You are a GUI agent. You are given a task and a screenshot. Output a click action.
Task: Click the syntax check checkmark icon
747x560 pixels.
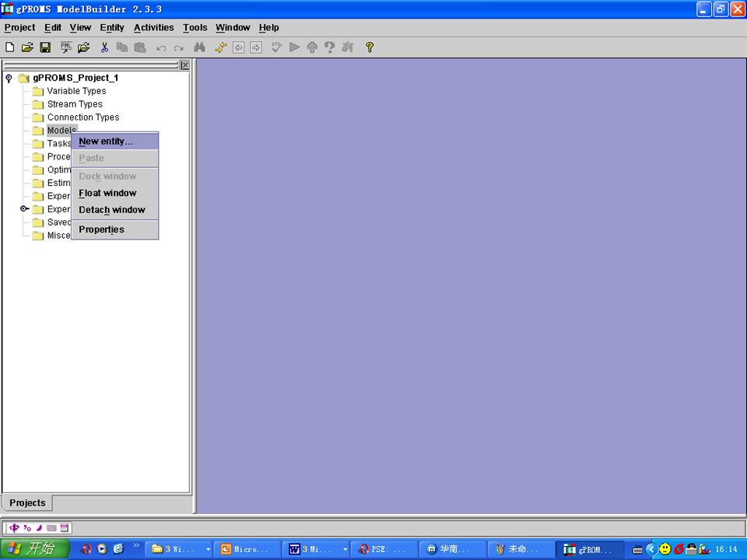click(277, 47)
